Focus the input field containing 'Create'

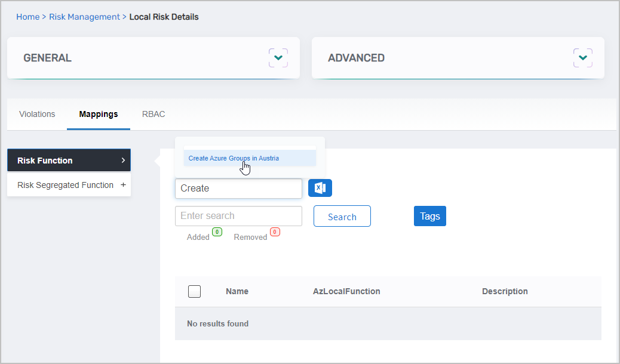coord(238,189)
